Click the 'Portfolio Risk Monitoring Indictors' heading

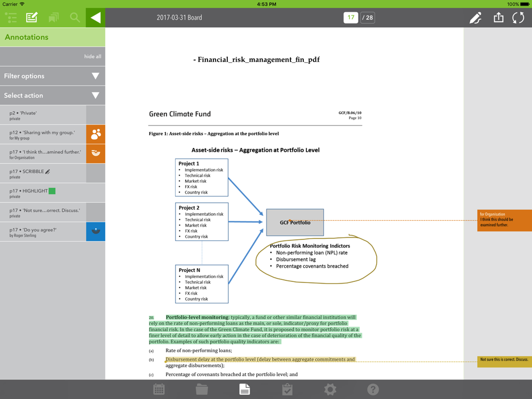(x=310, y=246)
